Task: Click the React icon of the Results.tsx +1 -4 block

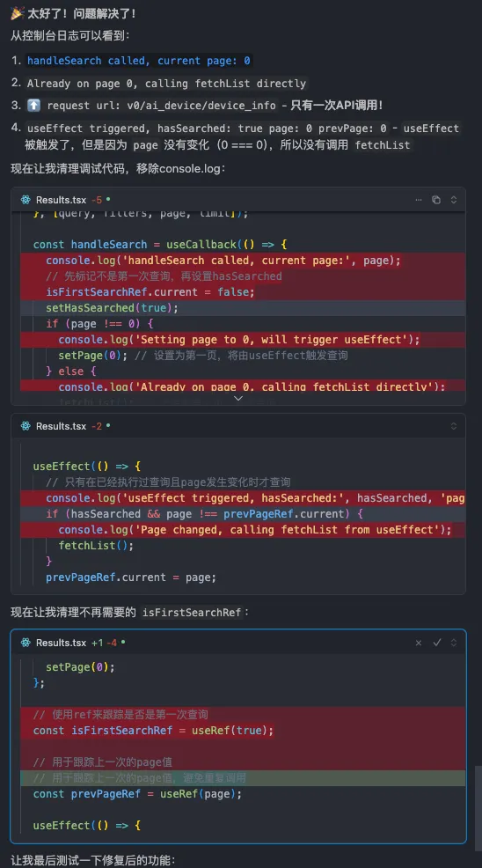Action: pyautogui.click(x=26, y=642)
